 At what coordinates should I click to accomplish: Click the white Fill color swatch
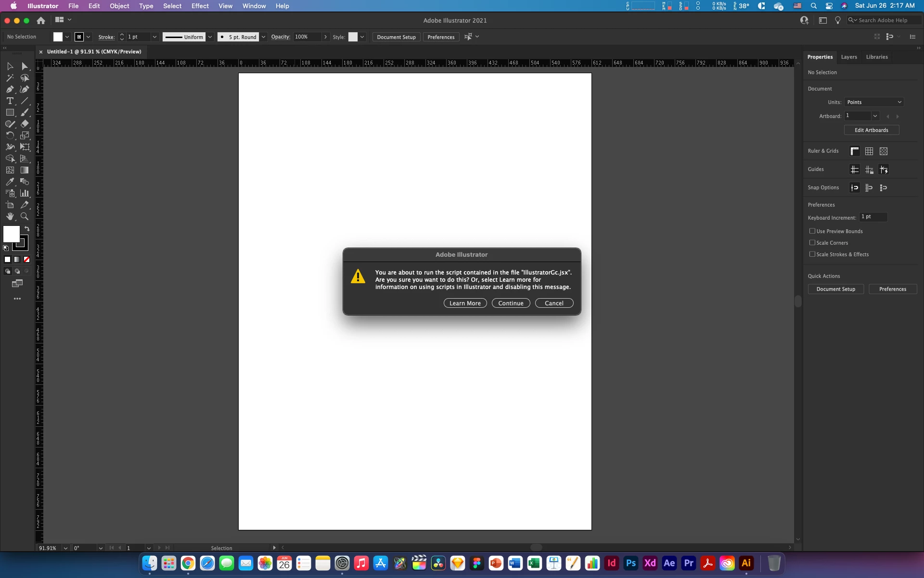[x=12, y=234]
